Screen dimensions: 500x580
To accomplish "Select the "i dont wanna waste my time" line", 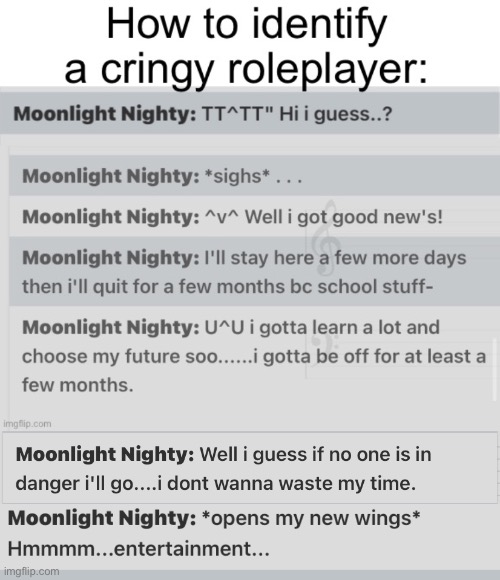I will point(216,483).
